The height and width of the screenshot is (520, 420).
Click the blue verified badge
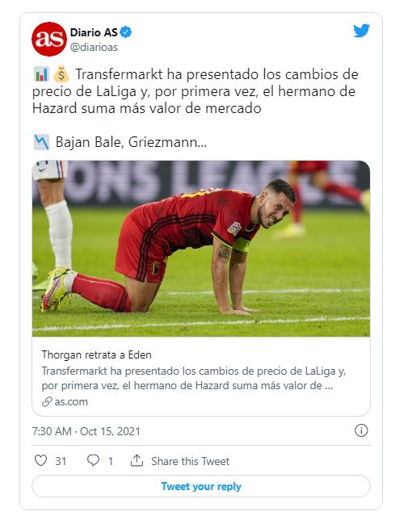126,32
